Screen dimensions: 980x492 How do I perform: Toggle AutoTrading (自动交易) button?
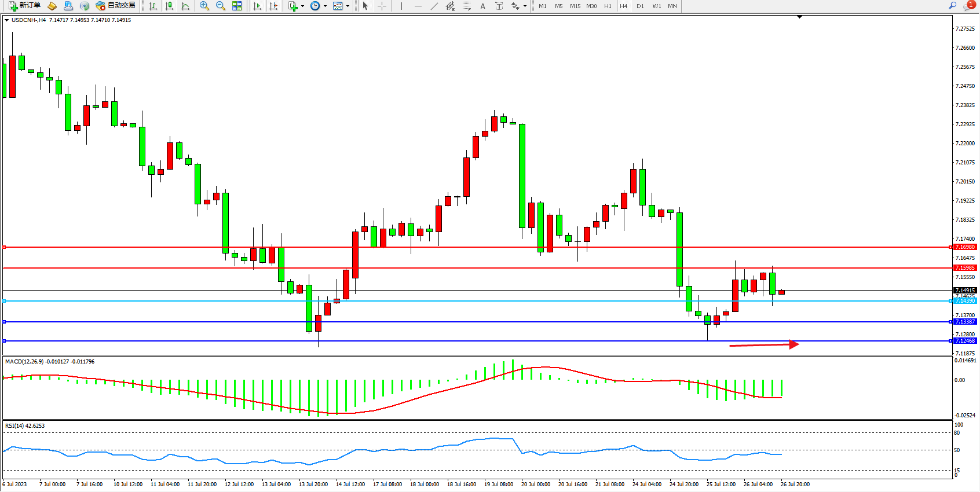click(116, 6)
